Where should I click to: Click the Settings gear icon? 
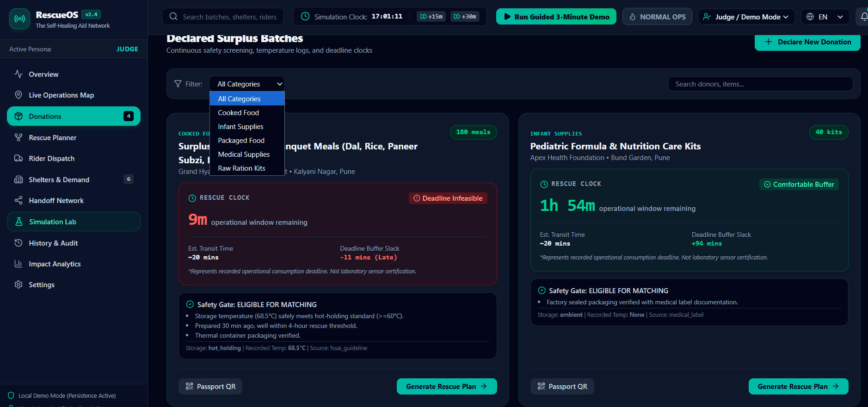pos(18,284)
